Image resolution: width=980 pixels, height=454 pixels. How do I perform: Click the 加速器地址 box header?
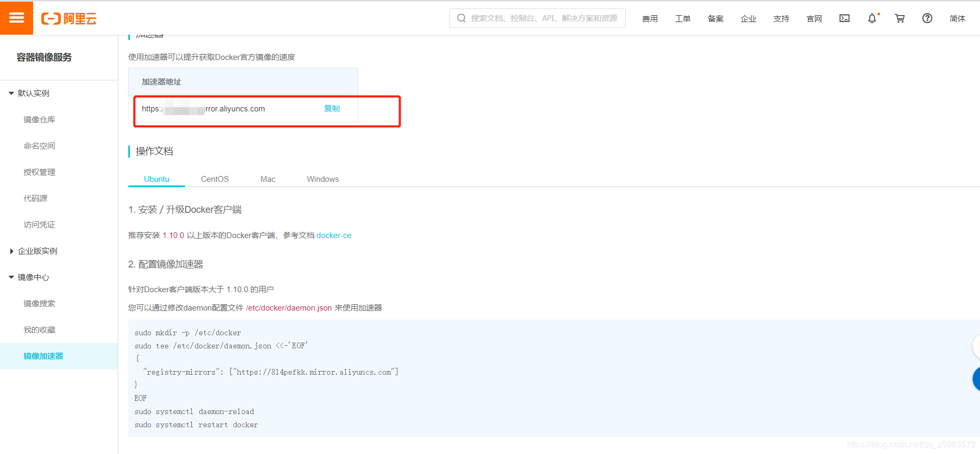click(243, 81)
